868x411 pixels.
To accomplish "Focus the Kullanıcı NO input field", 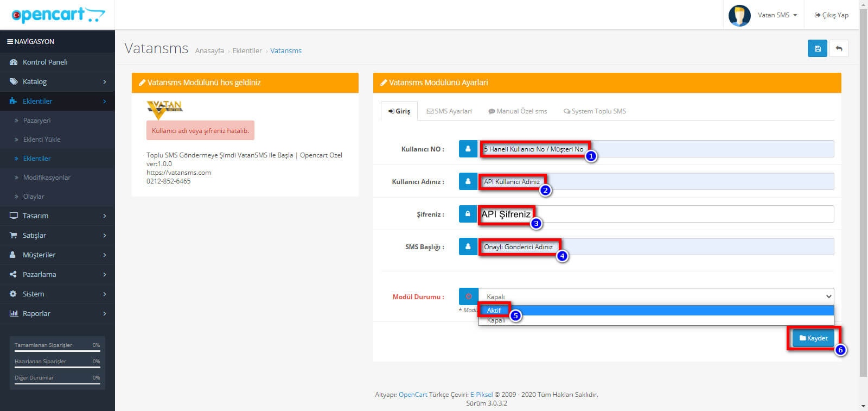I will [x=655, y=149].
